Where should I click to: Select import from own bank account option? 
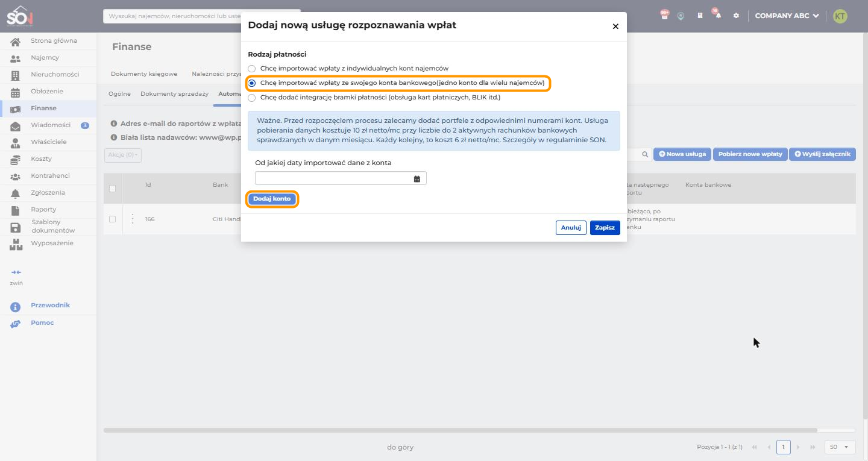click(x=252, y=83)
